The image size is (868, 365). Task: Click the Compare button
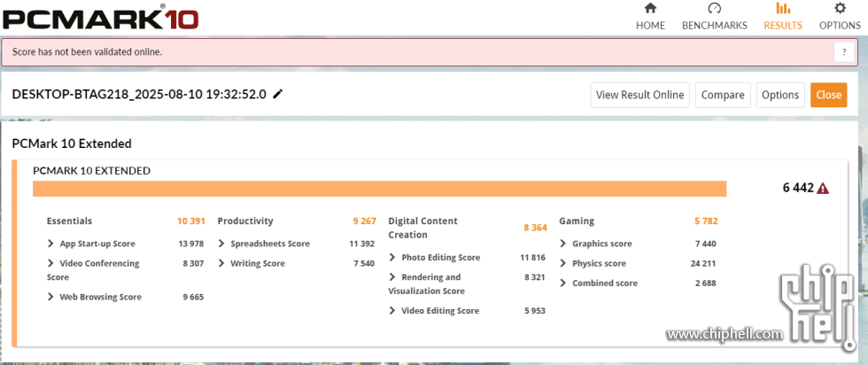point(723,95)
